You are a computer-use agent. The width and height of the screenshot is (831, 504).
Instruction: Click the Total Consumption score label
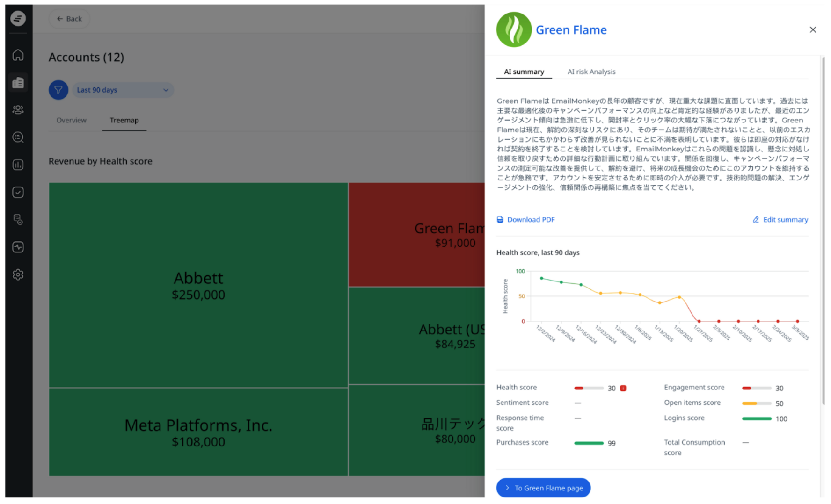tap(694, 447)
